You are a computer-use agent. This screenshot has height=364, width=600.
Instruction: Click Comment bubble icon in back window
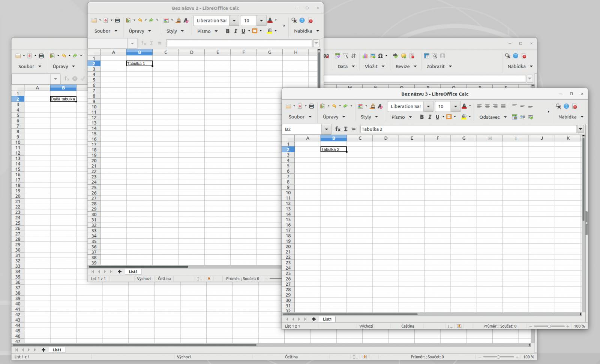[403, 56]
